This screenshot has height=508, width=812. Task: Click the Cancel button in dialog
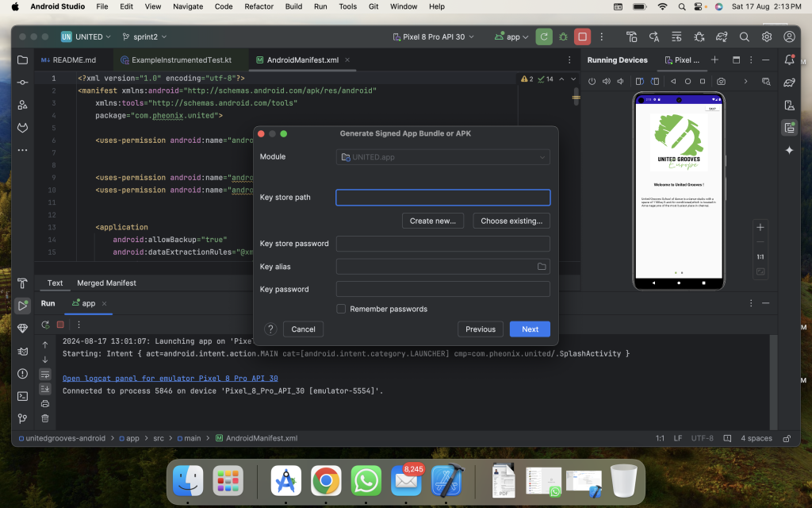pyautogui.click(x=303, y=329)
